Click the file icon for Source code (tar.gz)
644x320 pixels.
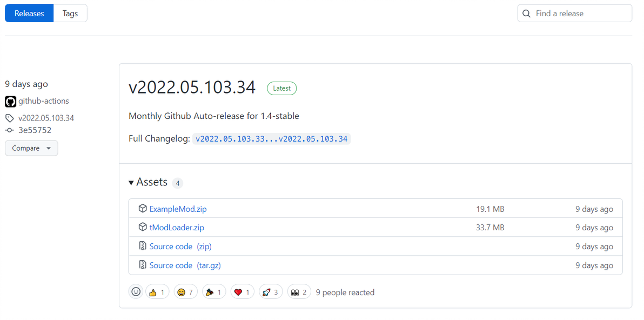143,265
